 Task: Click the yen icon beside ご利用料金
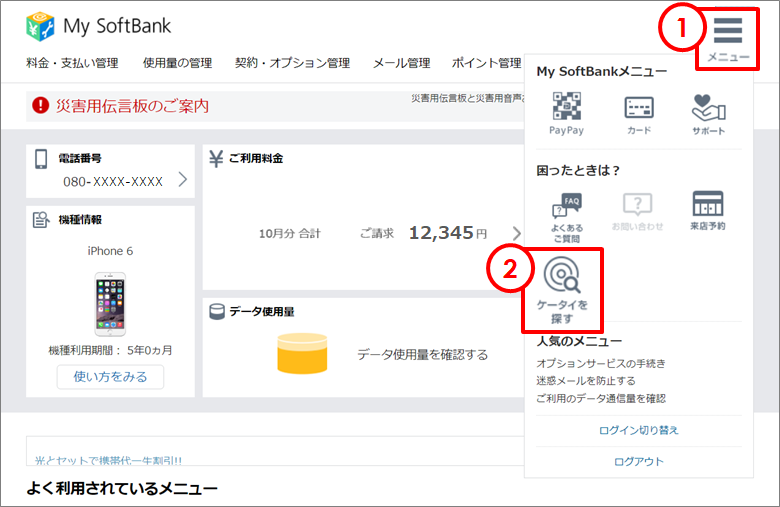click(216, 159)
